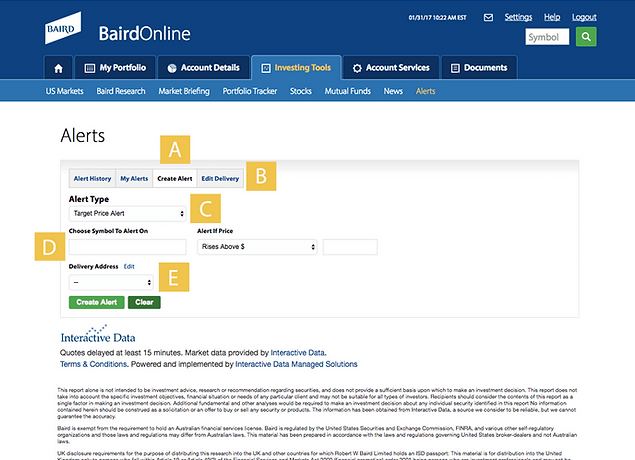Click the BairdOnline title text
This screenshot has width=635, height=460.
pos(145,34)
